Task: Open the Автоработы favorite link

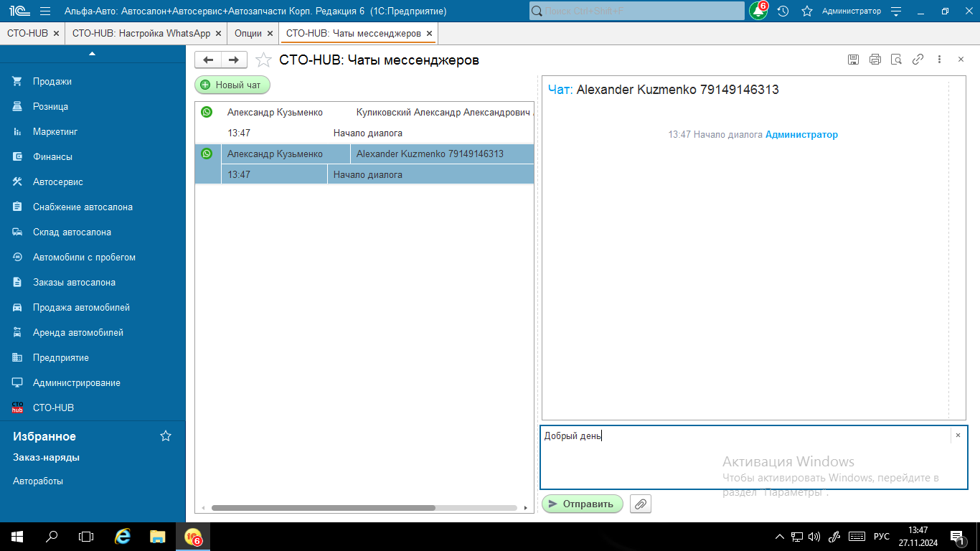Action: pyautogui.click(x=38, y=481)
